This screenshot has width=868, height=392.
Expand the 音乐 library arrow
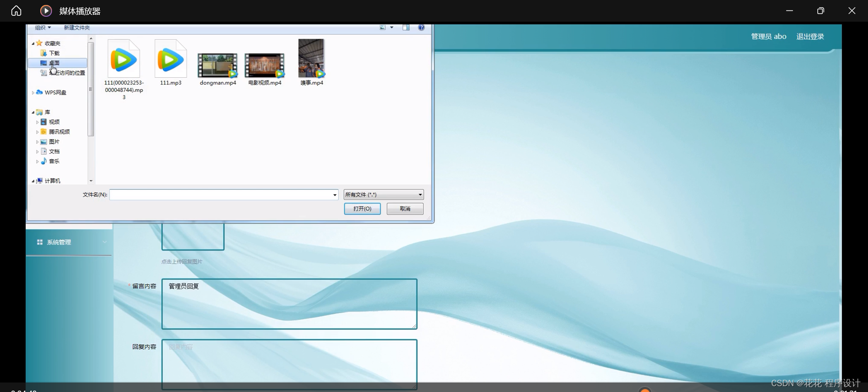point(37,161)
